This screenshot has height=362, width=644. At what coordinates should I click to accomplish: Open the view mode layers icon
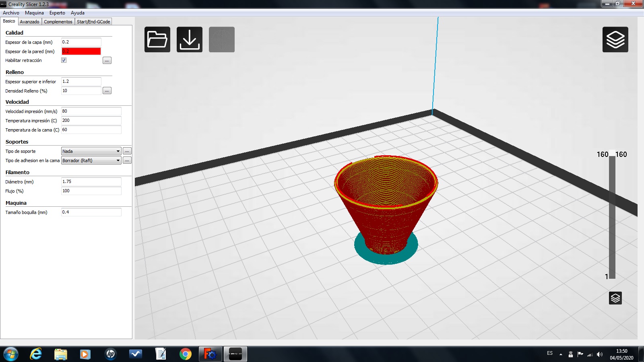pos(615,39)
